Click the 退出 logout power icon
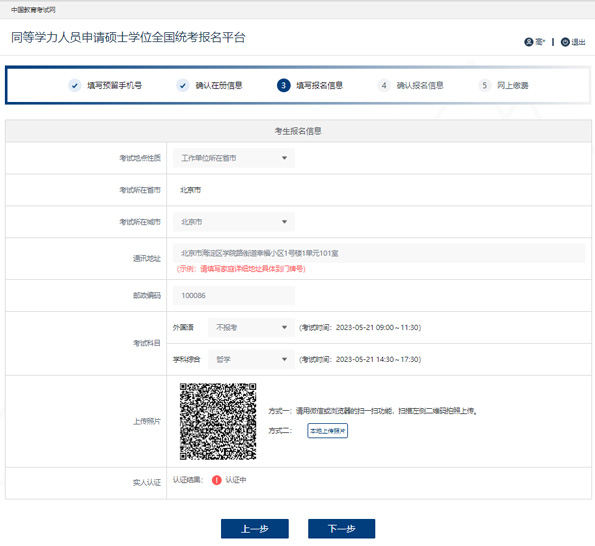 coord(565,42)
